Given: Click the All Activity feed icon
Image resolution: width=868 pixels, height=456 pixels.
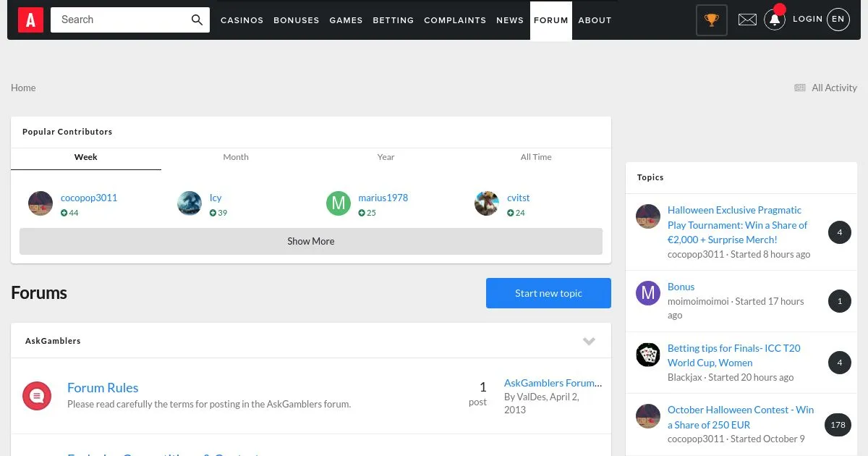Looking at the screenshot, I should tap(800, 88).
